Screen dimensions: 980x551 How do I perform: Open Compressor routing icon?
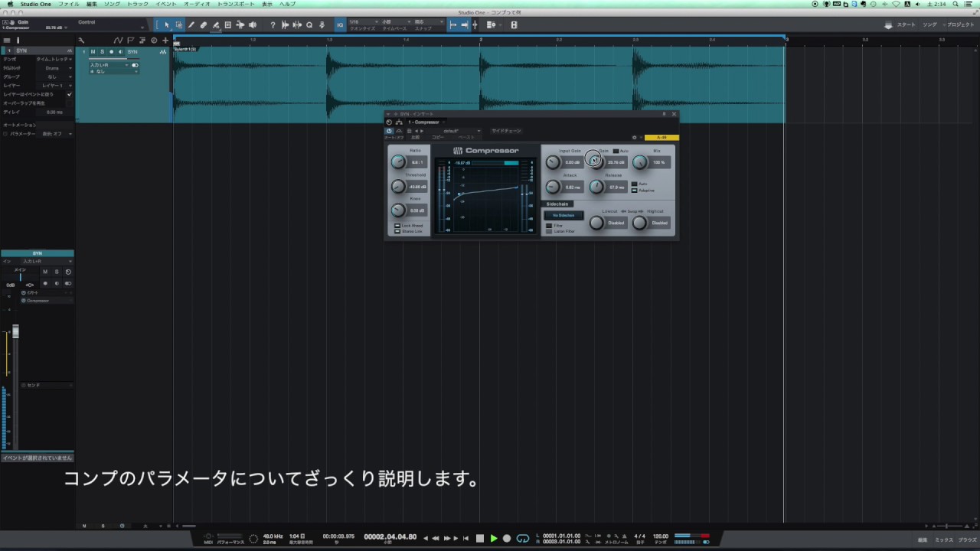point(399,122)
